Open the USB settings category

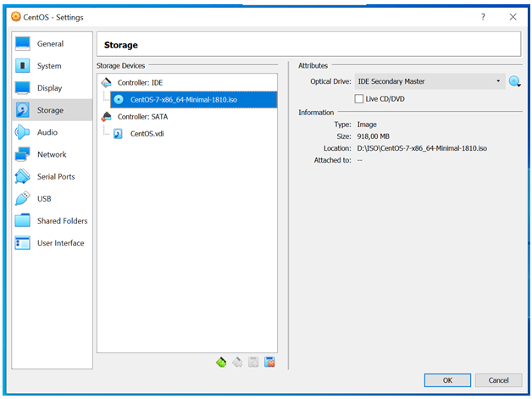[x=52, y=198]
